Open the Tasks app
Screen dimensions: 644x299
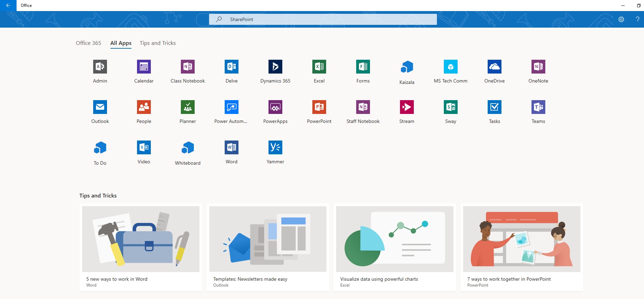[495, 107]
